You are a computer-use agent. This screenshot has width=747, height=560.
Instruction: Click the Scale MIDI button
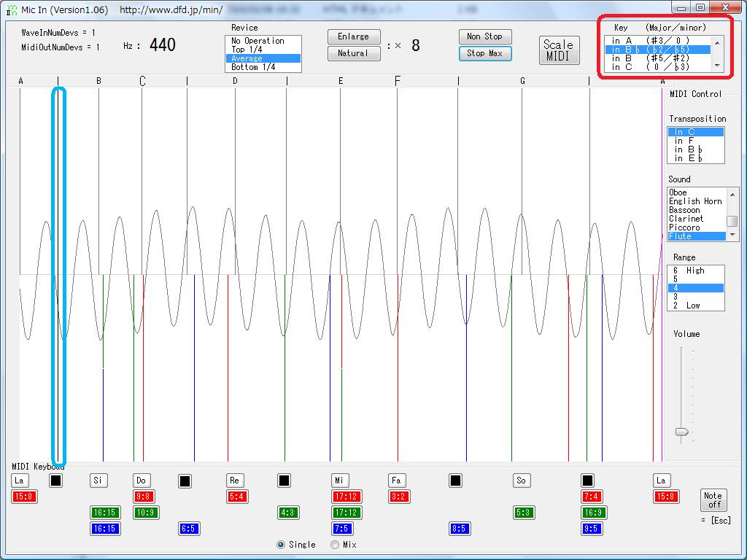[x=559, y=50]
